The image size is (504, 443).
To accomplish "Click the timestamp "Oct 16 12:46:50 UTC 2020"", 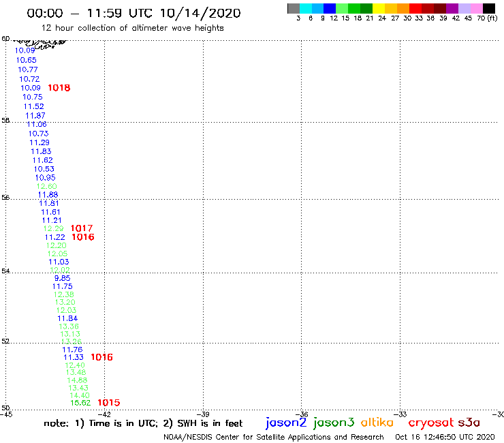I will [x=445, y=437].
